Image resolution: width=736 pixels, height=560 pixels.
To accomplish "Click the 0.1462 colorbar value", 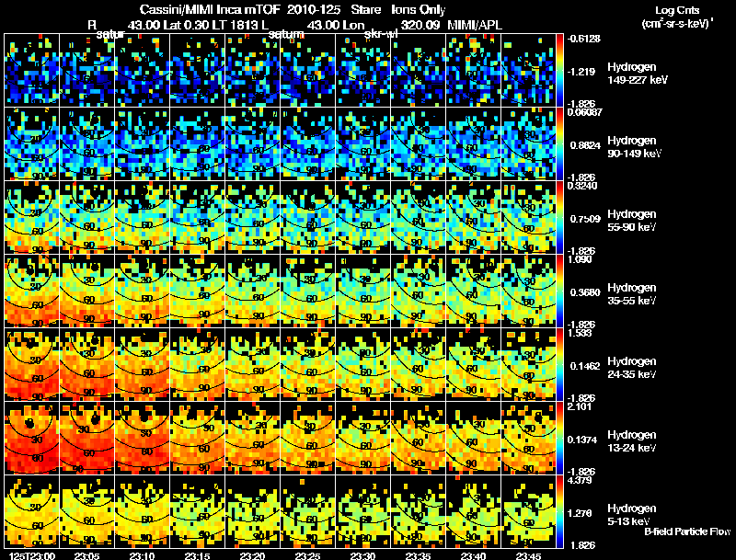I will point(585,366).
